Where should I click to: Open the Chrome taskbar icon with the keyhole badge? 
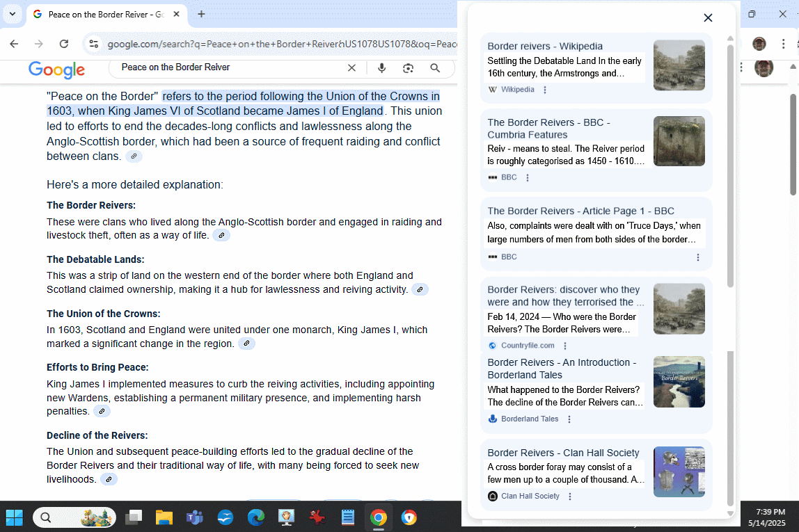point(409,518)
